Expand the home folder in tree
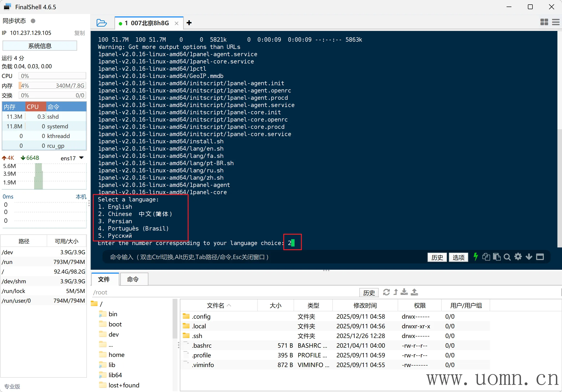The height and width of the screenshot is (392, 562). click(116, 354)
